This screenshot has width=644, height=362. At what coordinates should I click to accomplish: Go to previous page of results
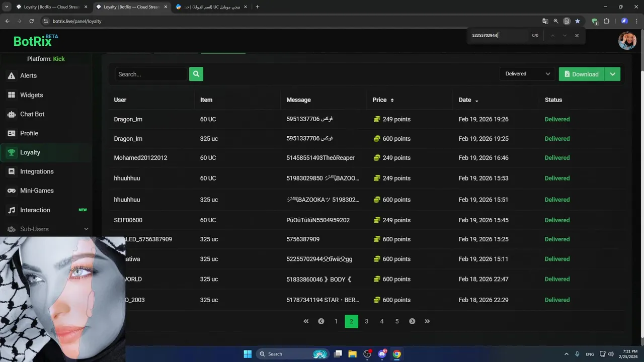321,321
